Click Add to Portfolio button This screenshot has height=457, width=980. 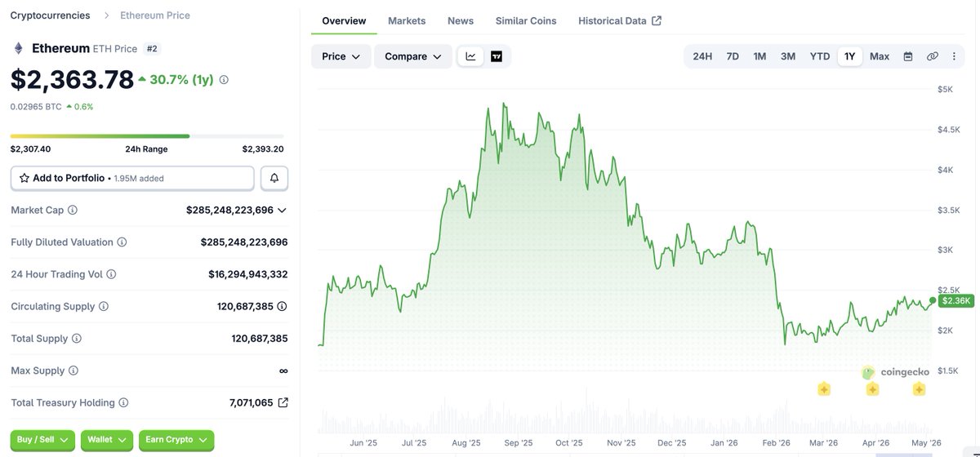pyautogui.click(x=132, y=178)
